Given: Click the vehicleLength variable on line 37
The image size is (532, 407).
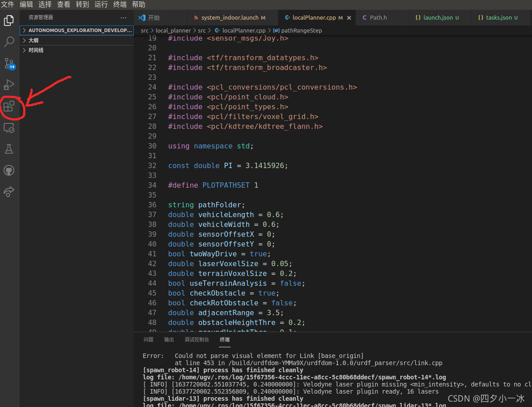Looking at the screenshot, I should point(226,215).
